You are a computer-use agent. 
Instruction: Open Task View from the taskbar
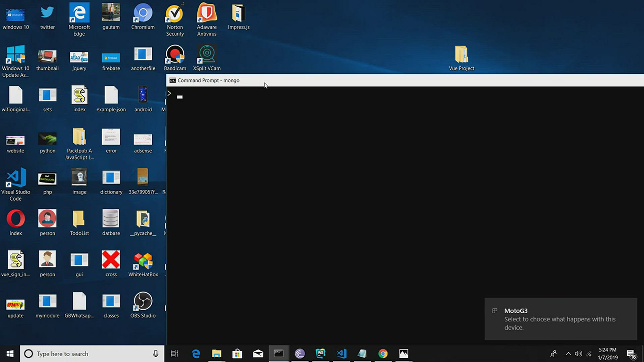(x=174, y=354)
